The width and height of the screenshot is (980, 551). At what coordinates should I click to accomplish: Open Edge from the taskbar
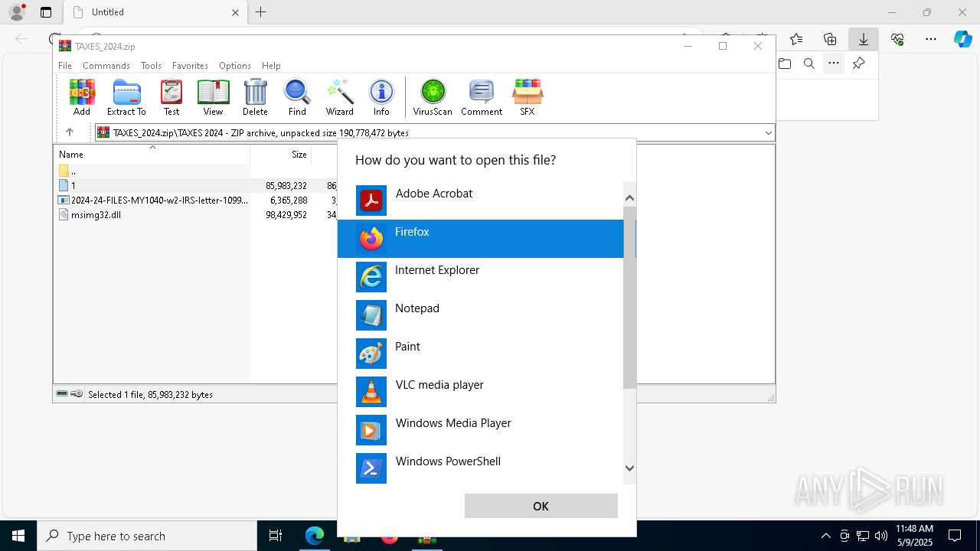coord(315,536)
